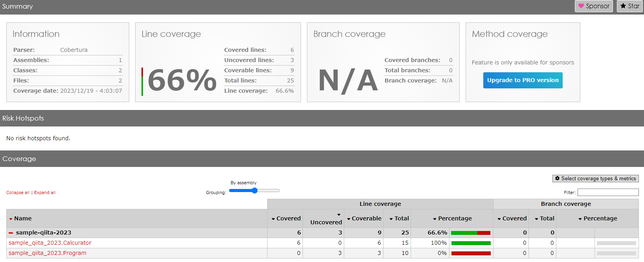Image resolution: width=644 pixels, height=262 pixels.
Task: Collapse the sample-qiita-2023 assembly row
Action: click(11, 233)
